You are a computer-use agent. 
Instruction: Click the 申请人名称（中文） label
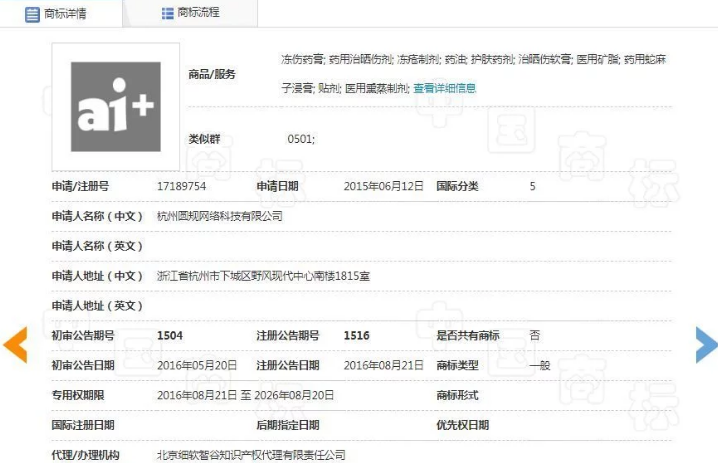pyautogui.click(x=98, y=216)
